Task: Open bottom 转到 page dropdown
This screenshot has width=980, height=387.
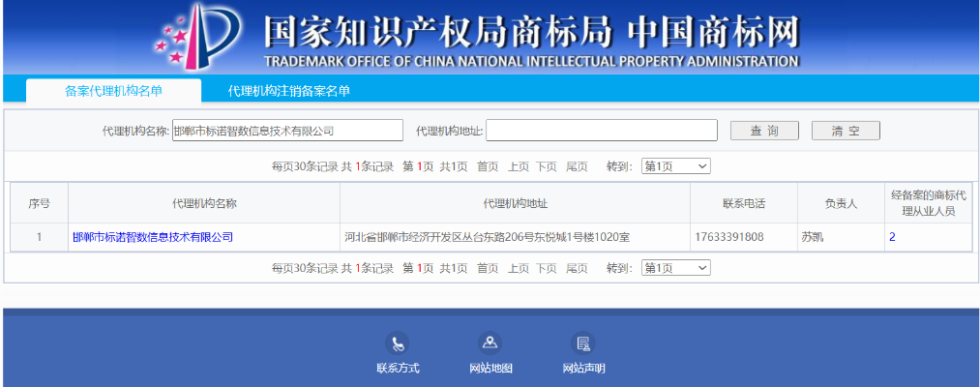Action: pos(676,268)
